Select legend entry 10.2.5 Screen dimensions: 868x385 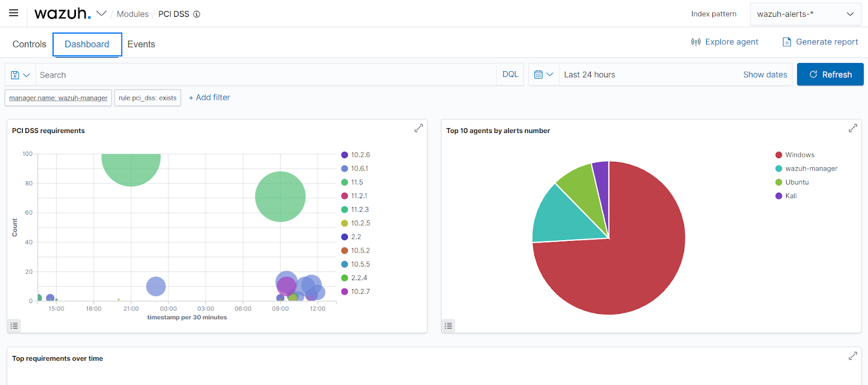pyautogui.click(x=355, y=223)
